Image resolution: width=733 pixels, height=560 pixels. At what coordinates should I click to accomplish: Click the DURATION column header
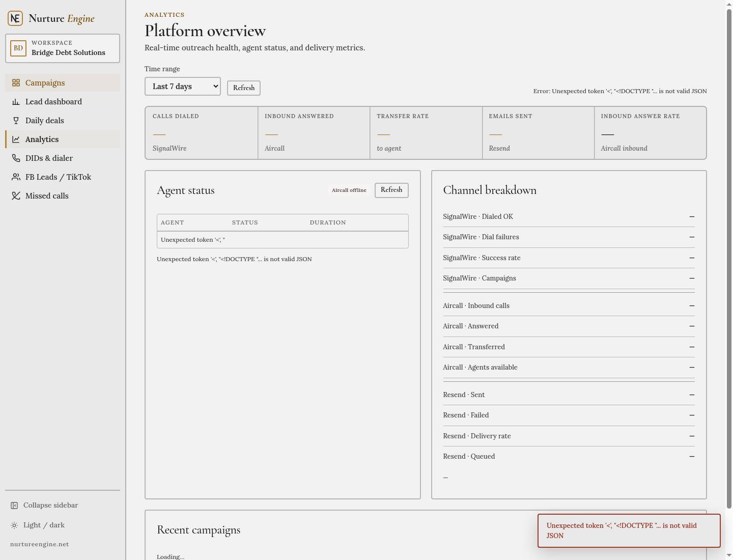tap(328, 223)
